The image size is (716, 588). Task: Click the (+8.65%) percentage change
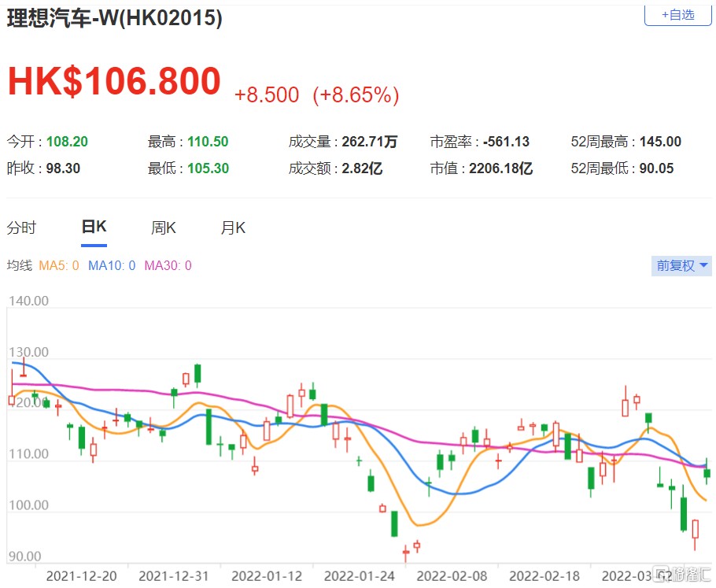click(356, 95)
